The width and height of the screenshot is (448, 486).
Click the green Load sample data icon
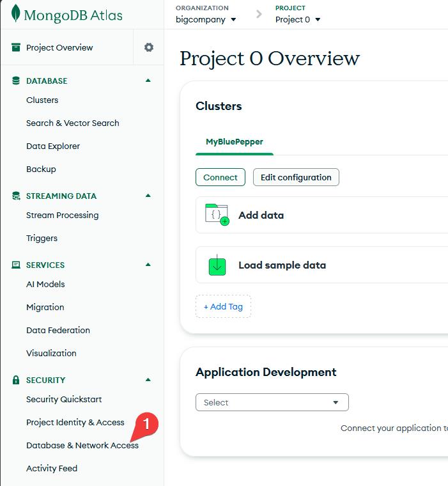pyautogui.click(x=217, y=265)
